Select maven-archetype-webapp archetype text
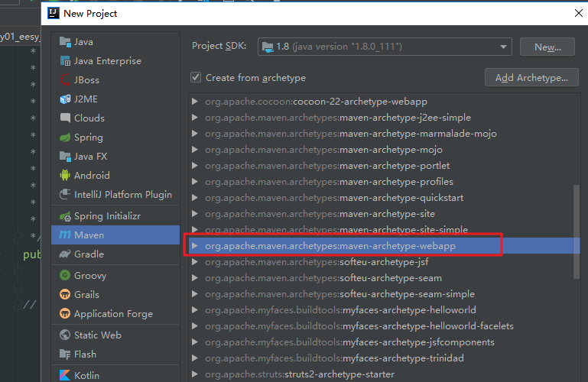The width and height of the screenshot is (588, 382). [398, 246]
